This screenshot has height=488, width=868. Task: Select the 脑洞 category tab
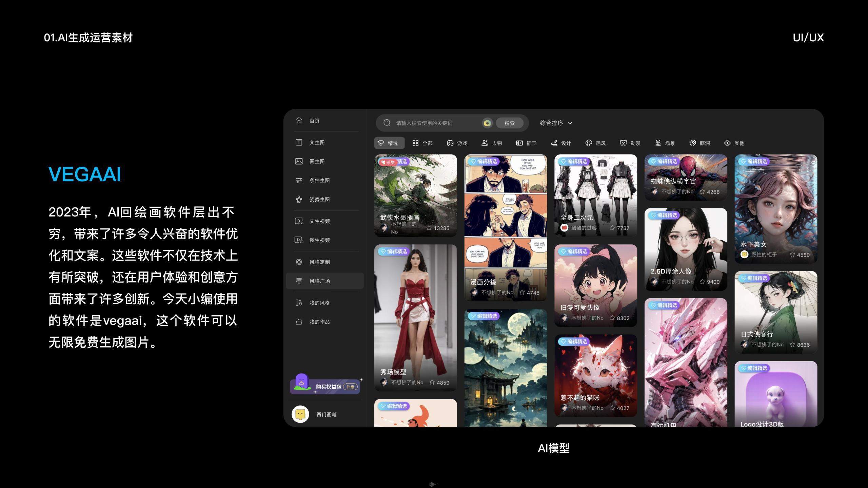(699, 143)
